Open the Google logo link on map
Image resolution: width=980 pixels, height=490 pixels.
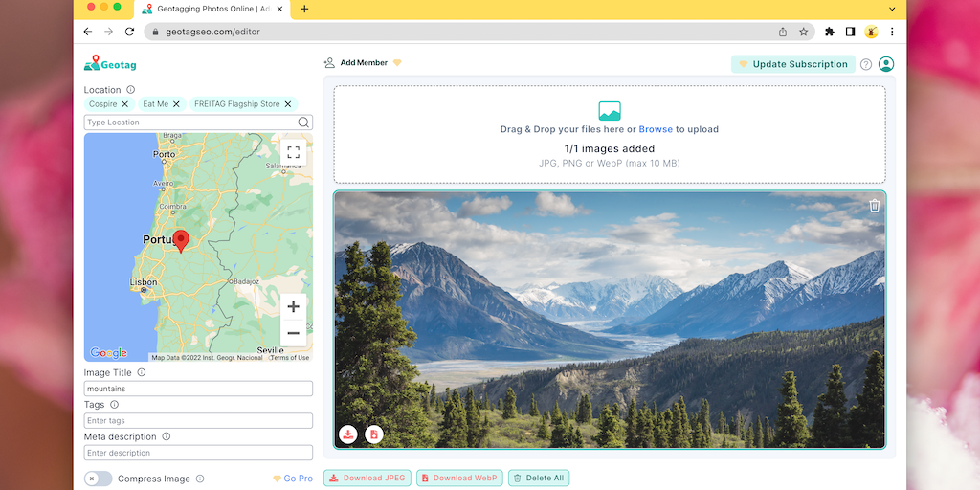pos(109,353)
